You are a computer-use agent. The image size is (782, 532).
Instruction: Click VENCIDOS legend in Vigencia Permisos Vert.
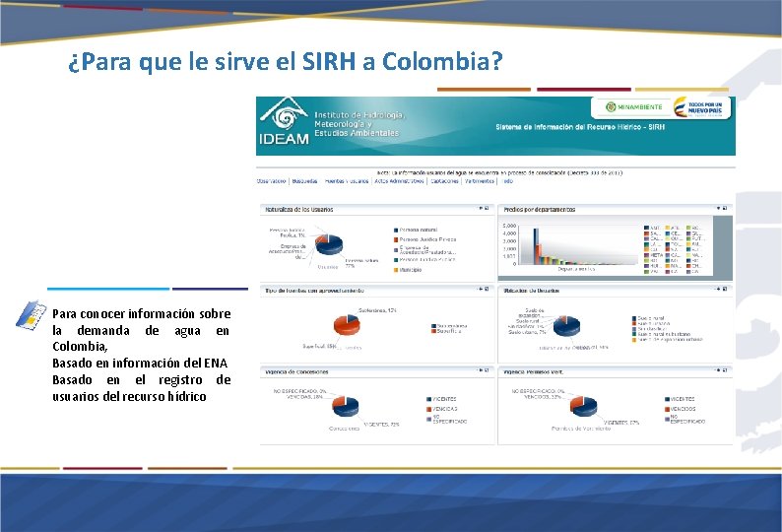(680, 409)
